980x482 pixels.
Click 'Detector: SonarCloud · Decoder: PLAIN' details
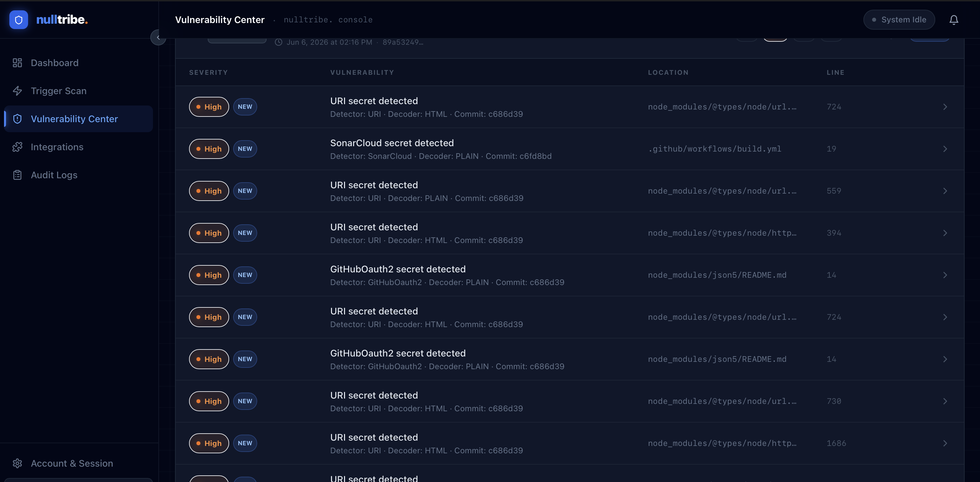(404, 156)
